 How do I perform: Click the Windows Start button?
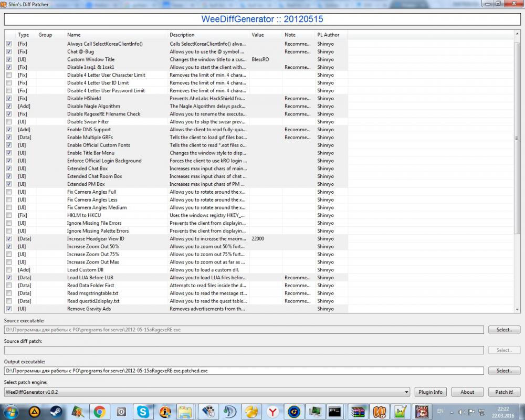pyautogui.click(x=11, y=412)
